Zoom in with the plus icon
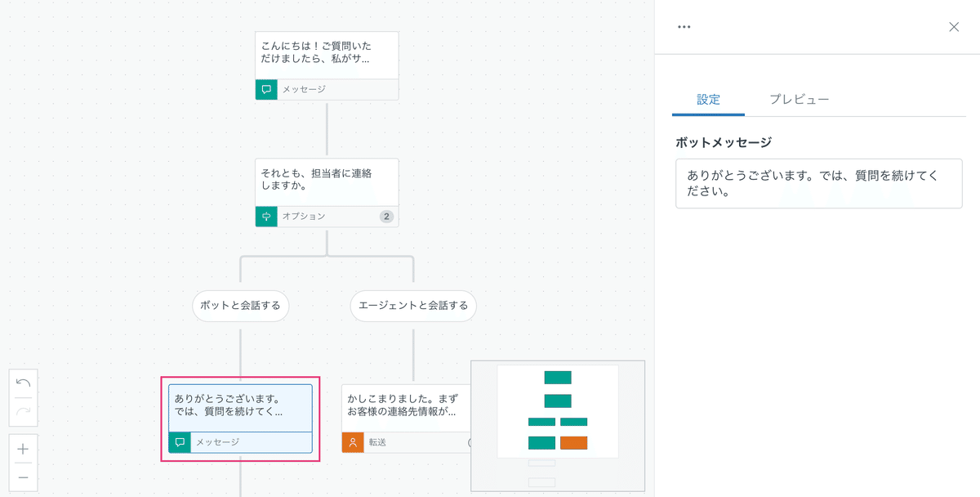Image resolution: width=980 pixels, height=497 pixels. [x=23, y=449]
